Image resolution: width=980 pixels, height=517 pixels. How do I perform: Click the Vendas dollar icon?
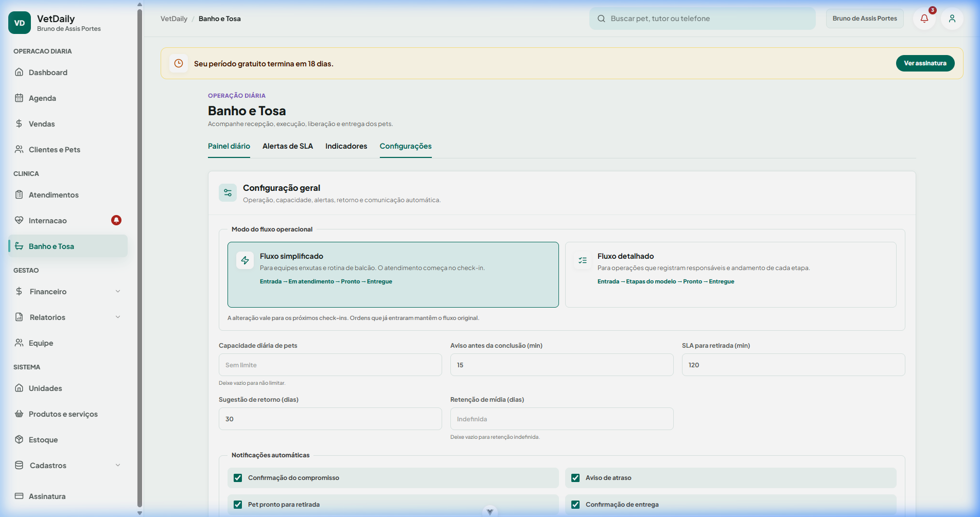(19, 123)
